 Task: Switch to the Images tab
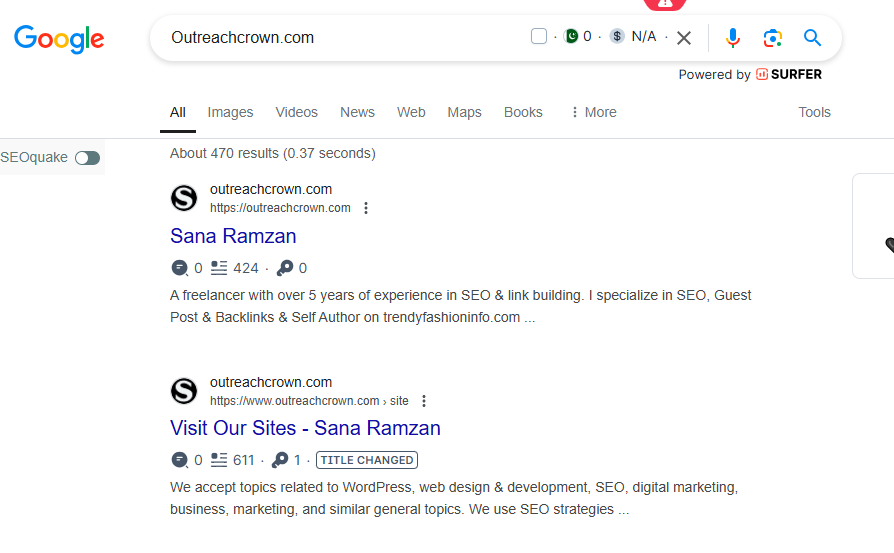(230, 112)
